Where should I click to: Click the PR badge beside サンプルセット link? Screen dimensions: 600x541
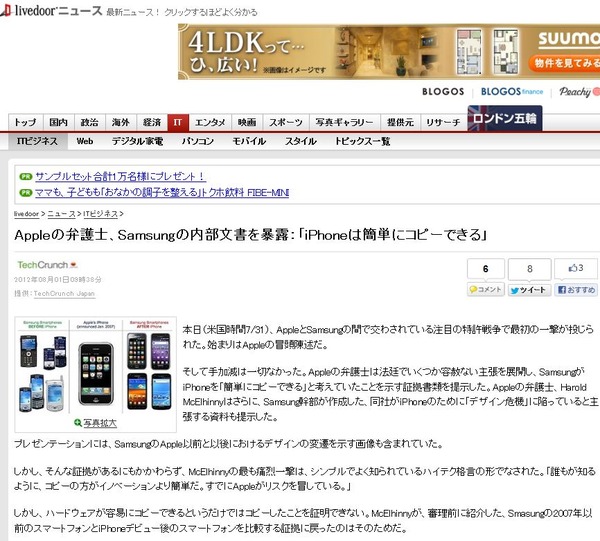point(26,176)
